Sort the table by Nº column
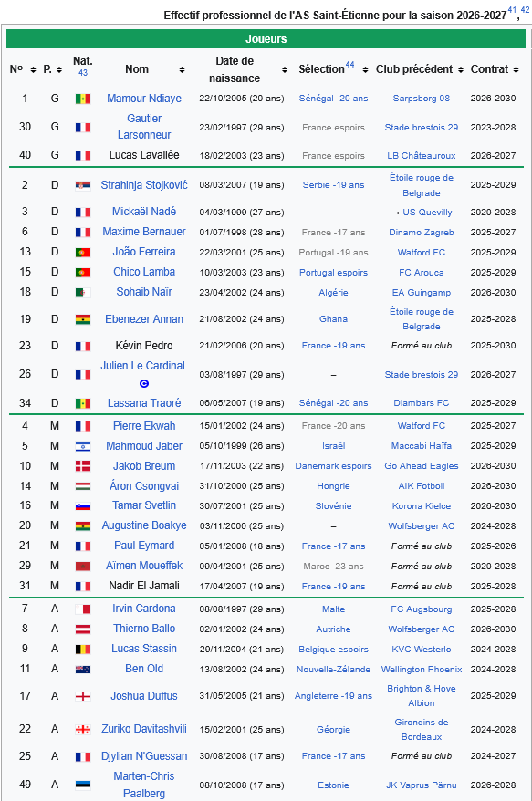The height and width of the screenshot is (801, 532). [x=33, y=70]
